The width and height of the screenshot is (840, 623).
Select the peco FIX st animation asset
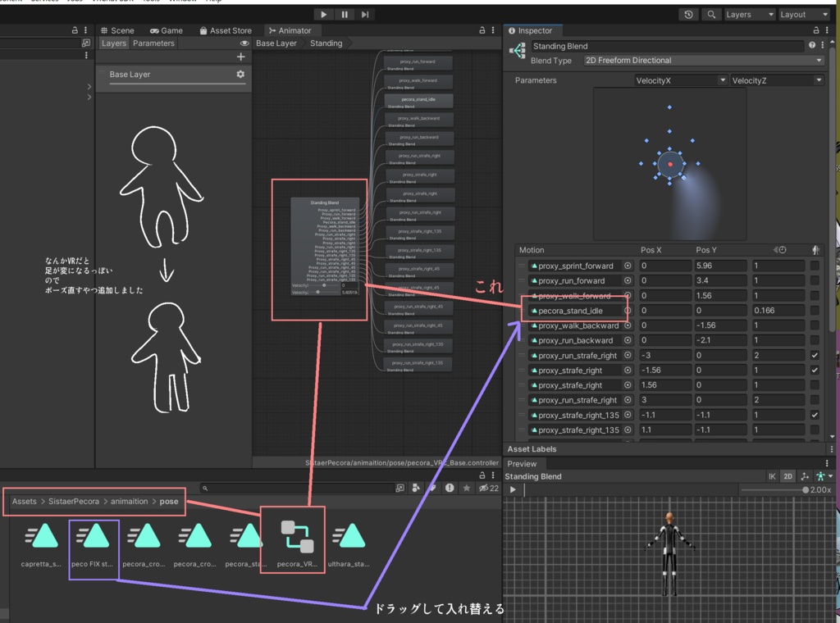(92, 544)
